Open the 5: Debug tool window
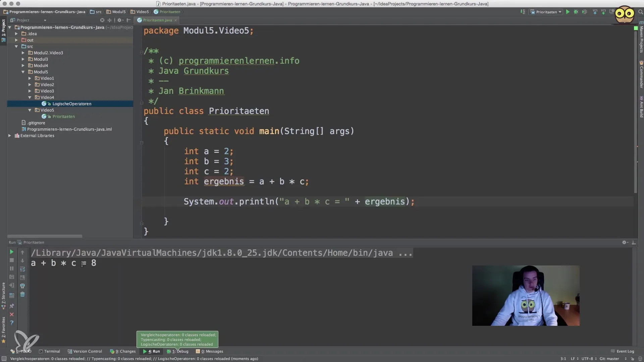The image size is (644, 362). point(177,351)
